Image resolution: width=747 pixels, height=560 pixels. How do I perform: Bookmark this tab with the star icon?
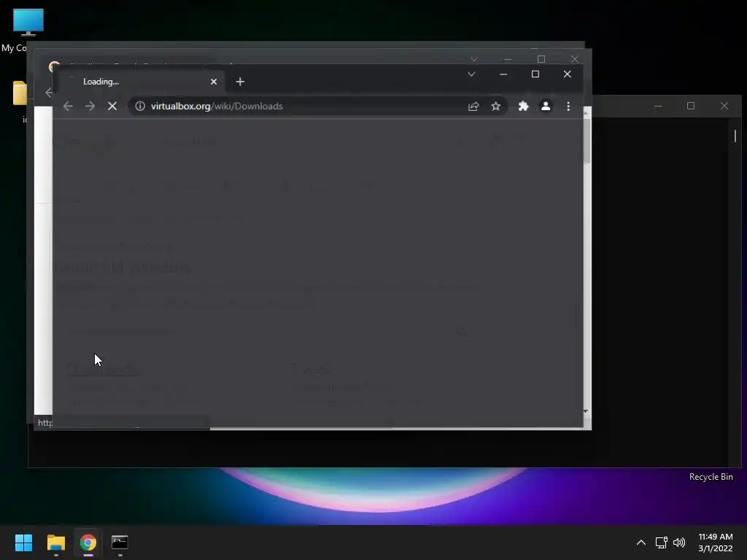496,106
